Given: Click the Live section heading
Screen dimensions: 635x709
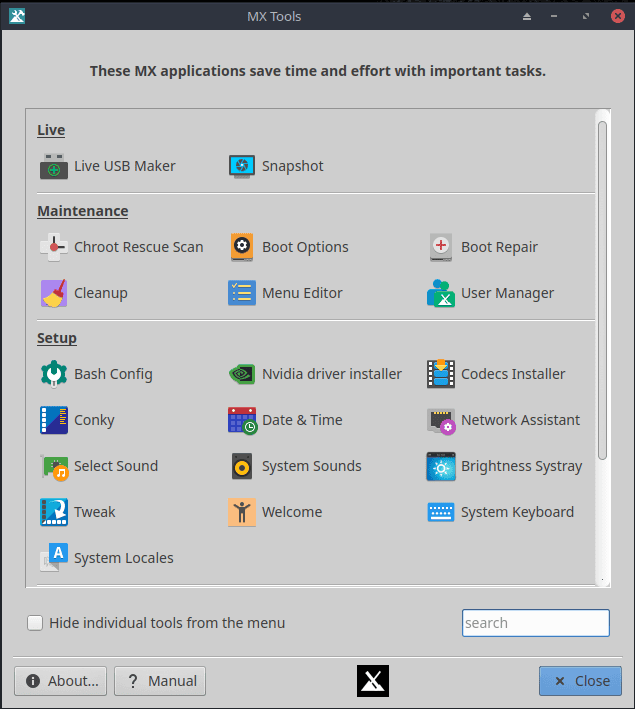Looking at the screenshot, I should tap(51, 130).
